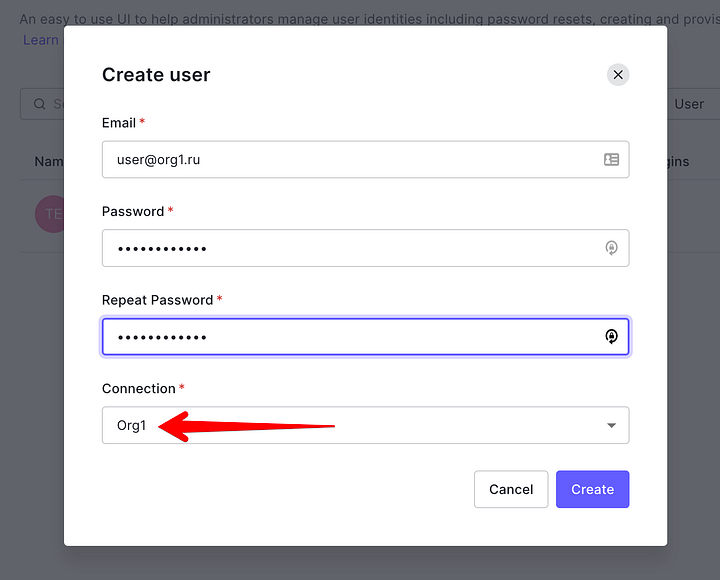Open the Org1 connection select box
Screen dimensions: 720x580
pyautogui.click(x=365, y=425)
